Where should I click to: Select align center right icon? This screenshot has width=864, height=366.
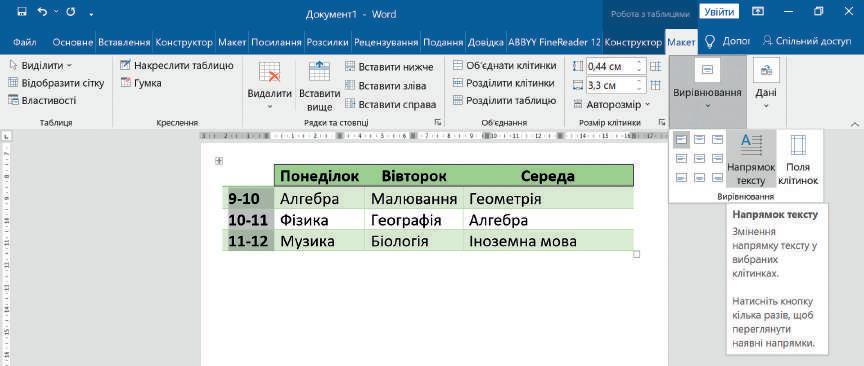717,159
